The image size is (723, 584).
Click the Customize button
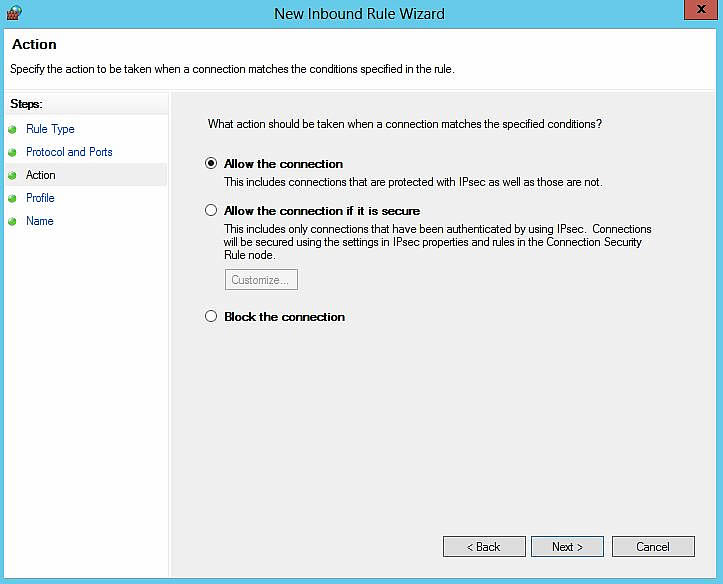[x=261, y=280]
